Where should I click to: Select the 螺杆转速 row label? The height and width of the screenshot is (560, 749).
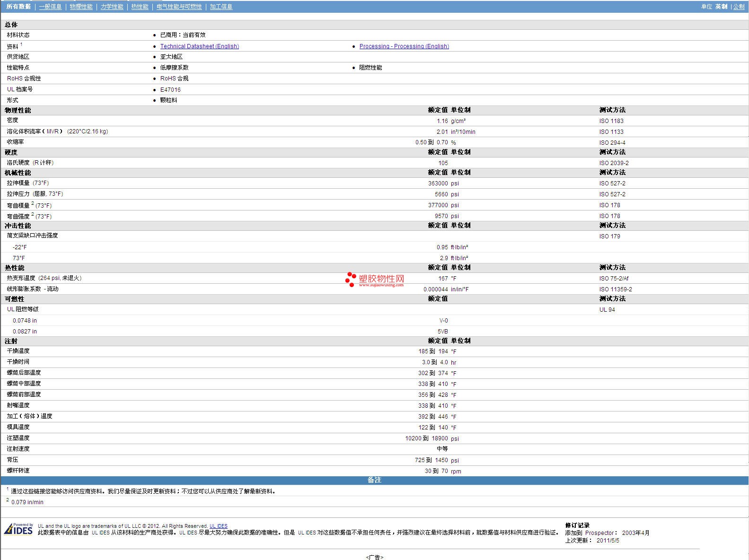[x=18, y=471]
